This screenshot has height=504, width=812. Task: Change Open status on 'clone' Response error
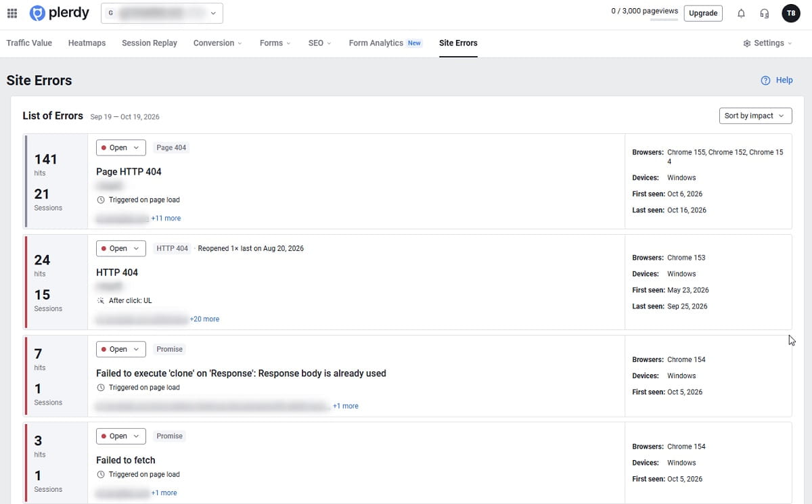tap(121, 349)
